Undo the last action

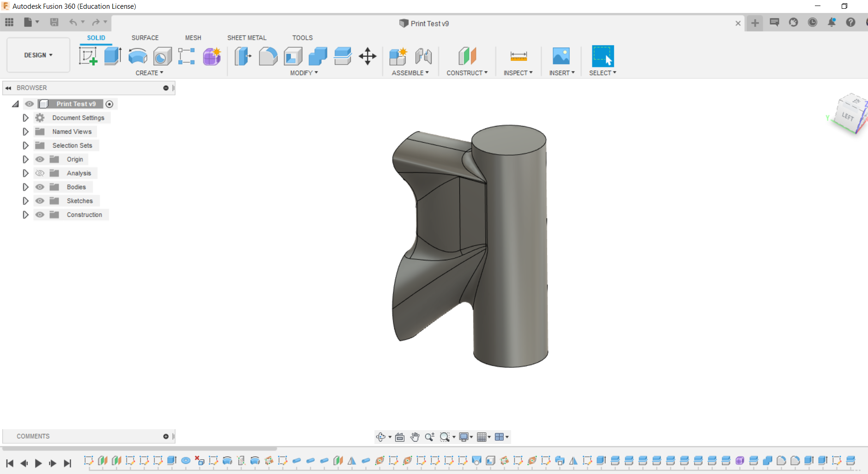[x=73, y=22]
